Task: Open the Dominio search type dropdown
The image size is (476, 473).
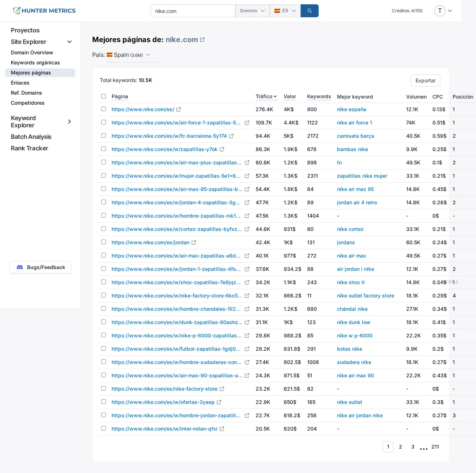Action: point(252,11)
